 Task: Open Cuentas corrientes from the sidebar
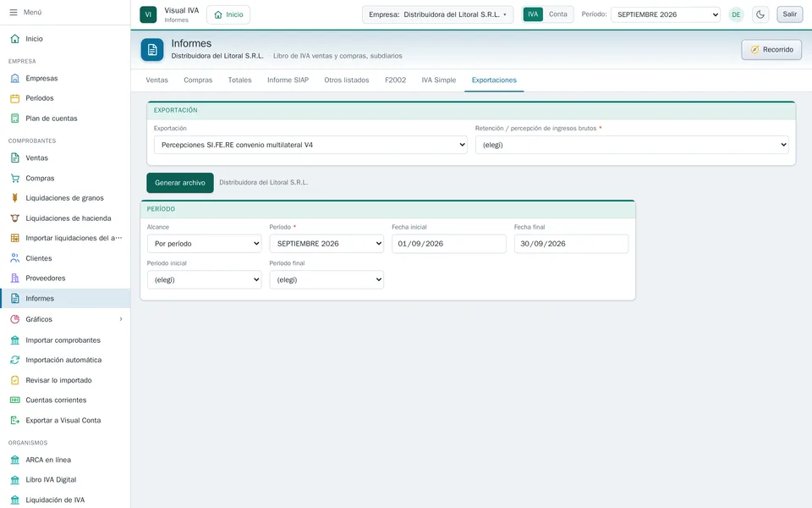point(65,400)
